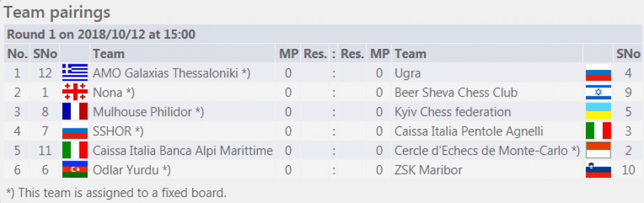
Task: Click the Italian flag next to Caissa Italia Pentole Agnelli
Action: (x=598, y=131)
